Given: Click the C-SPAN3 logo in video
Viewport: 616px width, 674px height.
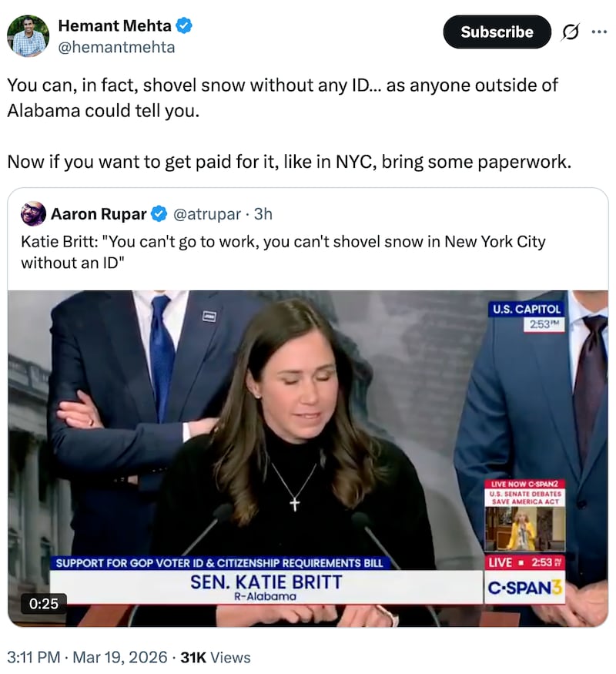Looking at the screenshot, I should click(x=524, y=587).
